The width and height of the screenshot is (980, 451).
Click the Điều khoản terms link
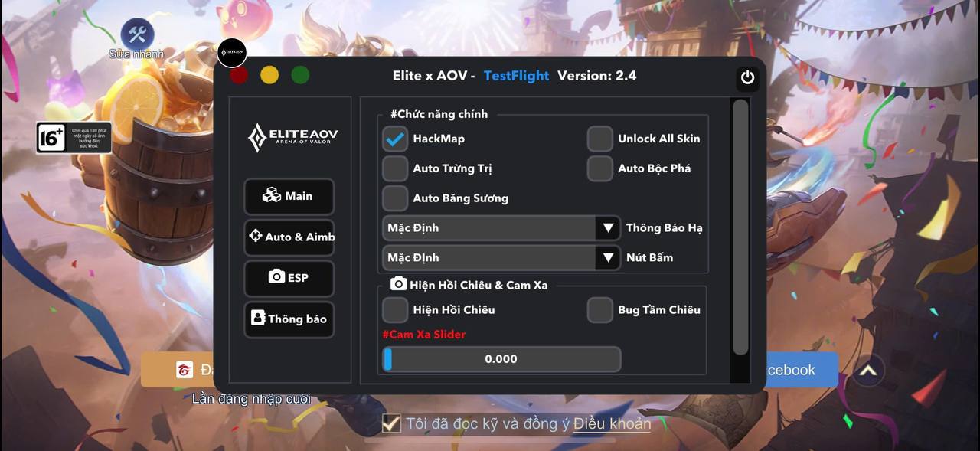tap(612, 423)
